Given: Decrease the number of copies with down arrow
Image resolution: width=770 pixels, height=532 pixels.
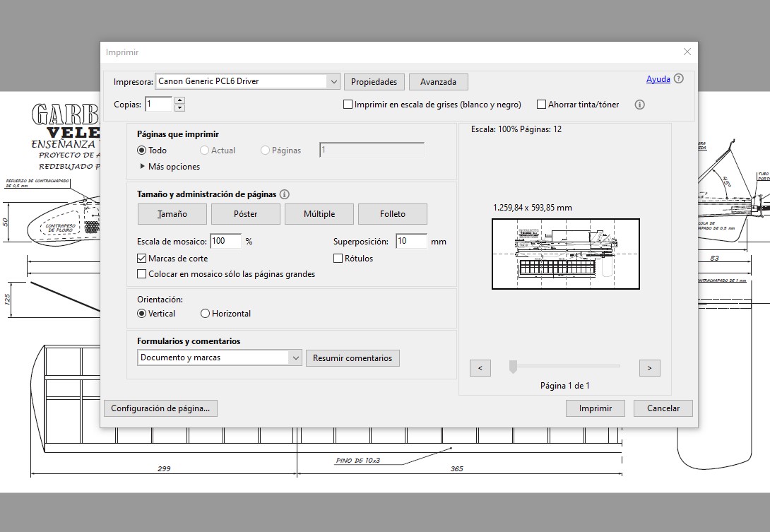Looking at the screenshot, I should click(179, 108).
